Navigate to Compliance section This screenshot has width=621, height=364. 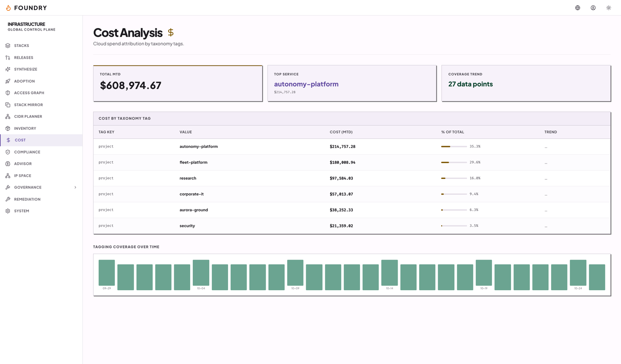[x=41, y=152]
